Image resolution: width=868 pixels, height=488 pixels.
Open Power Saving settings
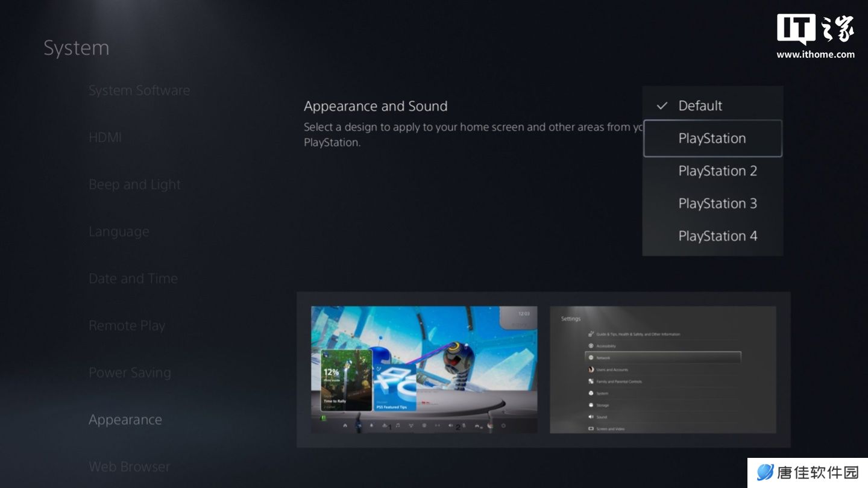coord(130,372)
